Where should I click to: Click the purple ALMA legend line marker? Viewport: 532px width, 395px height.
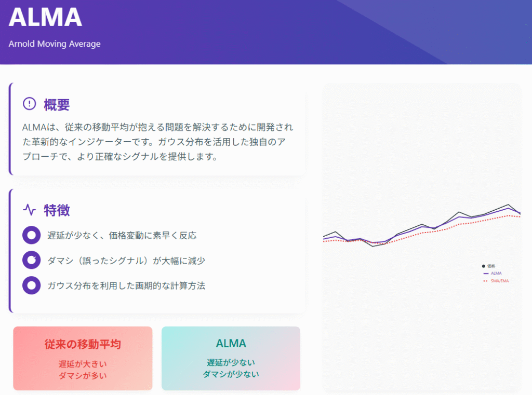[x=486, y=273]
